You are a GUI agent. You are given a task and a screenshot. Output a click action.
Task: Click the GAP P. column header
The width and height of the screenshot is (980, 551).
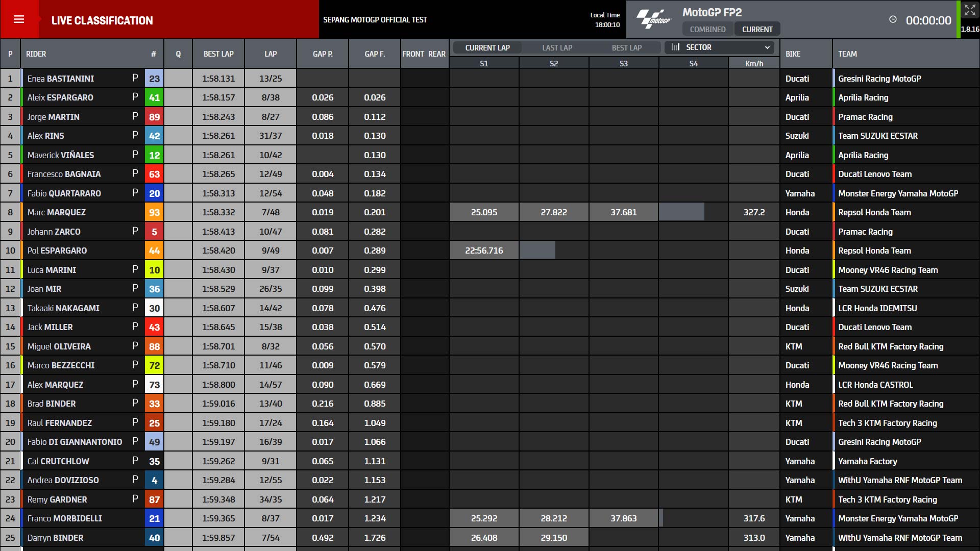click(x=323, y=54)
